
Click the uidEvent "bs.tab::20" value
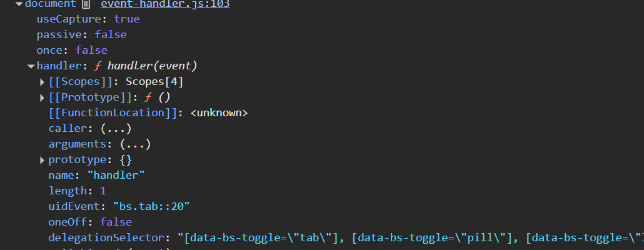click(151, 206)
